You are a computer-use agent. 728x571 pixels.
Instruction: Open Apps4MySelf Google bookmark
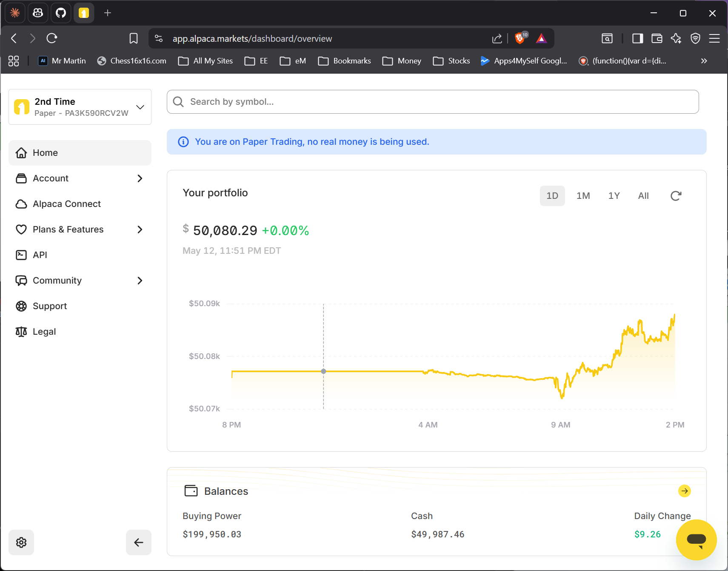[524, 61]
